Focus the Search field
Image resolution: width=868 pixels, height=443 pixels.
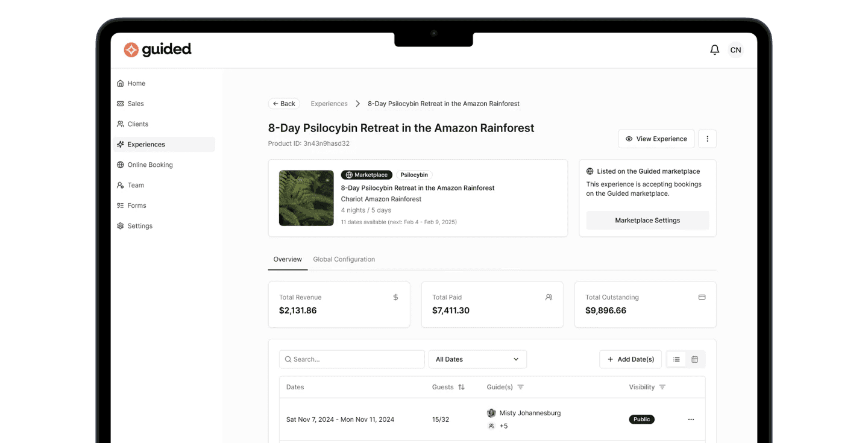352,359
